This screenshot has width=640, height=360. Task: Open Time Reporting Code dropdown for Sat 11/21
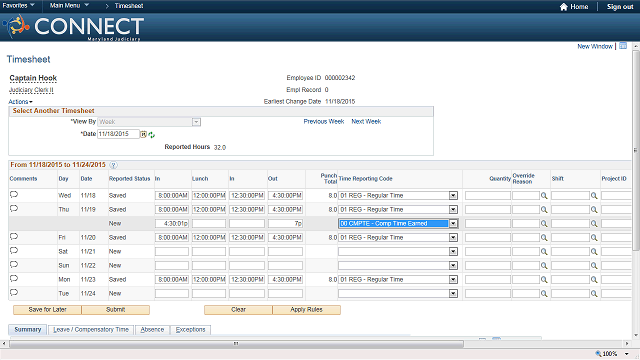coord(453,251)
